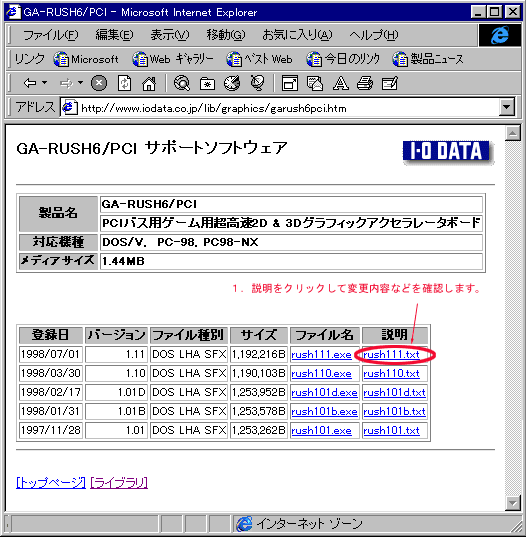Download rush110.exe file link
Viewport: 526px width, 537px height.
point(321,374)
